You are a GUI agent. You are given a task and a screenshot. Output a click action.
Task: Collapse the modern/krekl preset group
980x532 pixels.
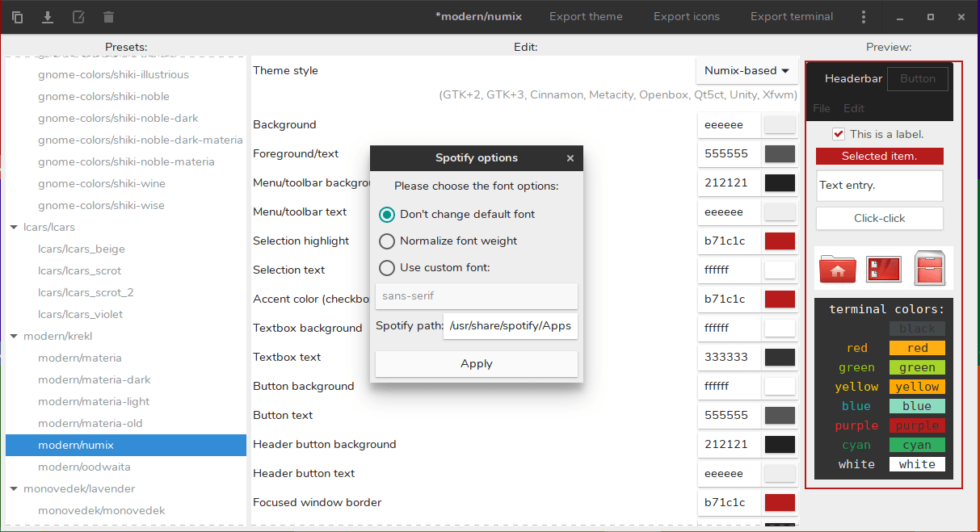click(x=14, y=337)
